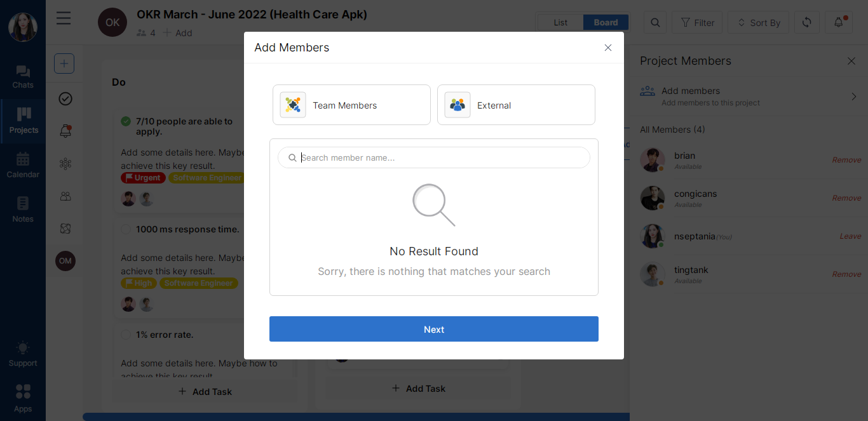Open the Sort By dropdown
This screenshot has width=868, height=421.
[x=758, y=22]
